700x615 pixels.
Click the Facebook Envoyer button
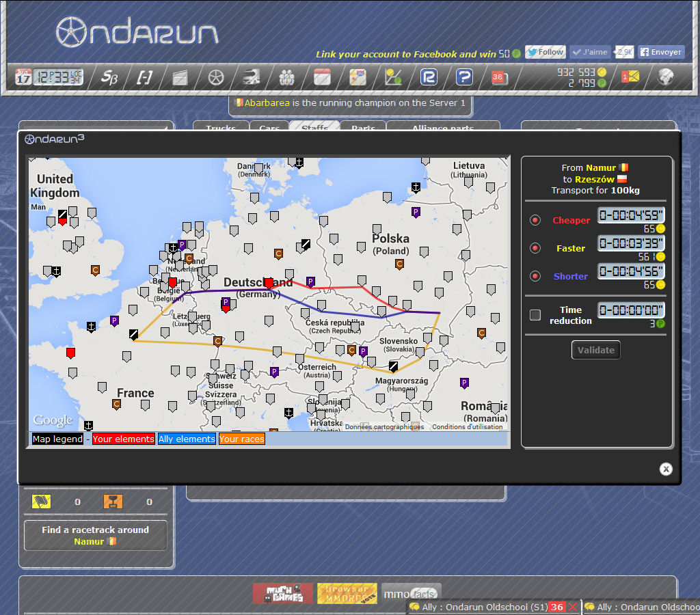tap(661, 52)
